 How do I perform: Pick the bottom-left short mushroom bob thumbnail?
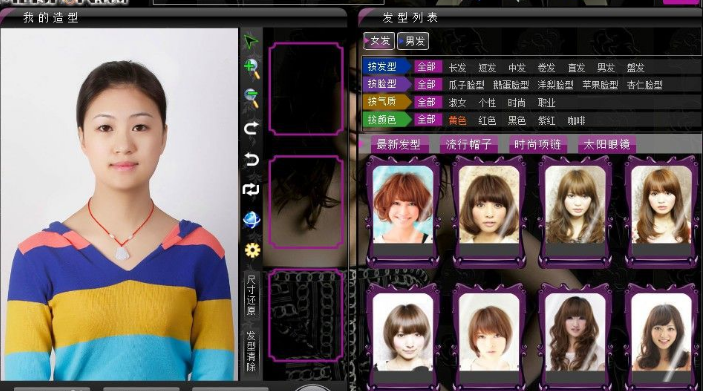pos(403,336)
